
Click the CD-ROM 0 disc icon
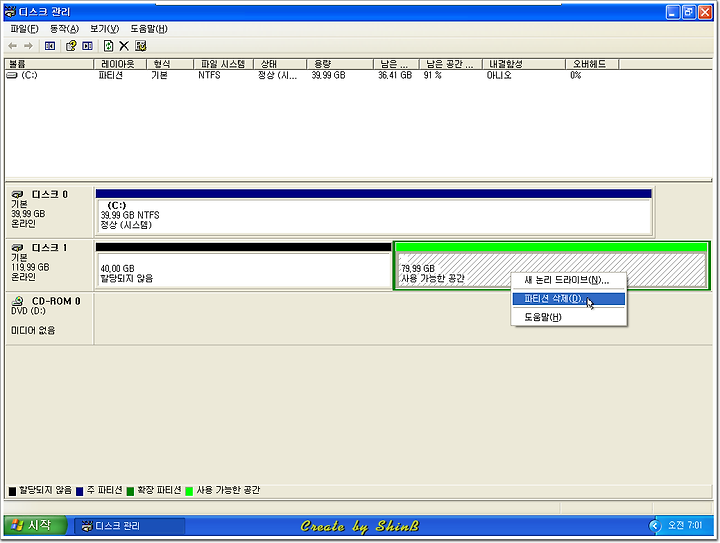[17, 301]
